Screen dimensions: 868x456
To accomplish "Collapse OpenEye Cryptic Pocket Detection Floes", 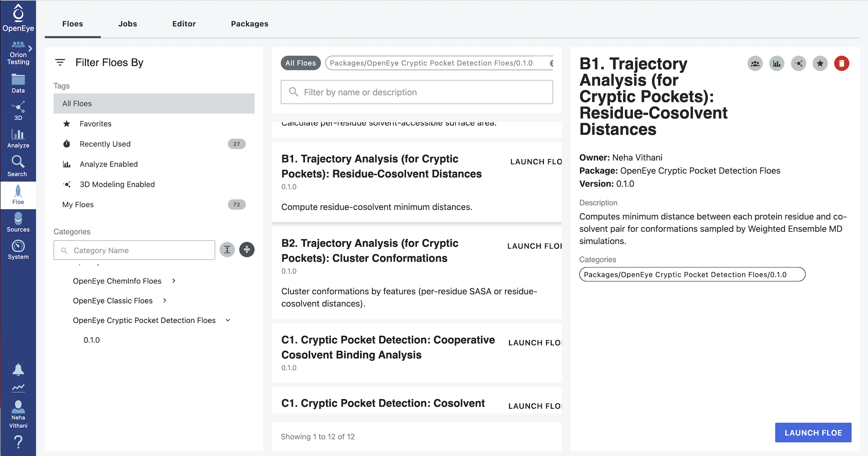I will pyautogui.click(x=228, y=320).
